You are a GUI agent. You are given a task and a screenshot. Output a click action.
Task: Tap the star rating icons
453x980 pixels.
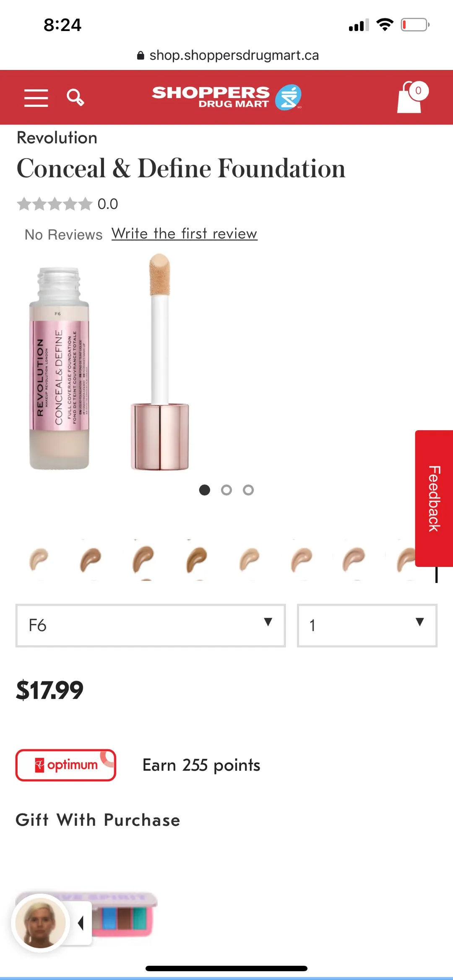coord(55,204)
